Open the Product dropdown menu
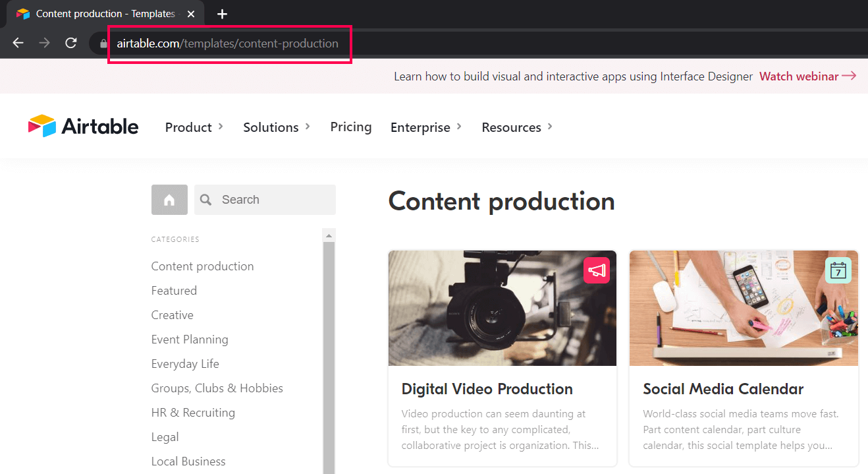868x474 pixels. pyautogui.click(x=190, y=127)
